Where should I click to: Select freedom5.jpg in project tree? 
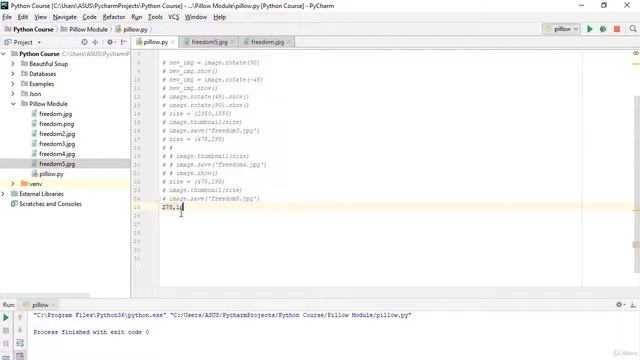(x=57, y=164)
